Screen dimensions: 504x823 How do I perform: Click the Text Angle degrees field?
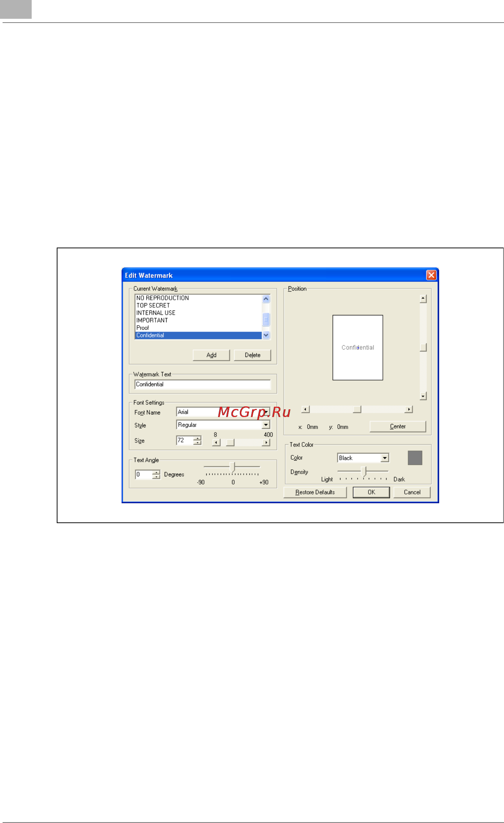[144, 474]
